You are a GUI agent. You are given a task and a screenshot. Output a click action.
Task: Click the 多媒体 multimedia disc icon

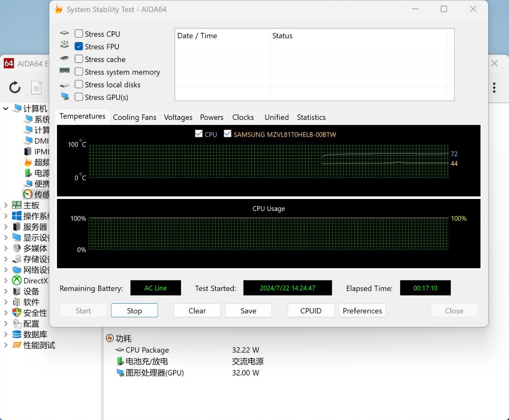tap(16, 248)
